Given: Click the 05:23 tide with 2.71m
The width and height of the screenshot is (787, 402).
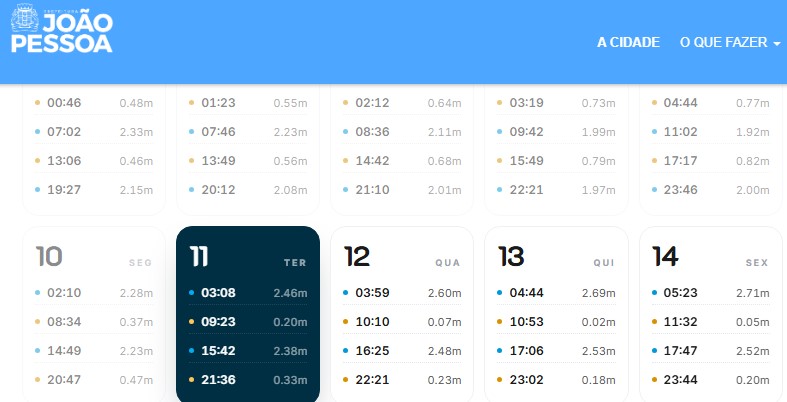Looking at the screenshot, I should 711,293.
